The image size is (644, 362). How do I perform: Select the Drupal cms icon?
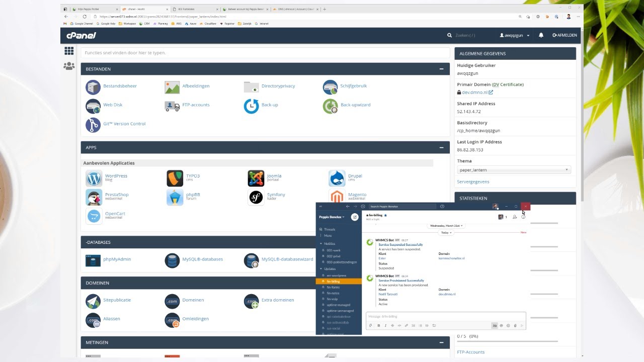pos(337,178)
